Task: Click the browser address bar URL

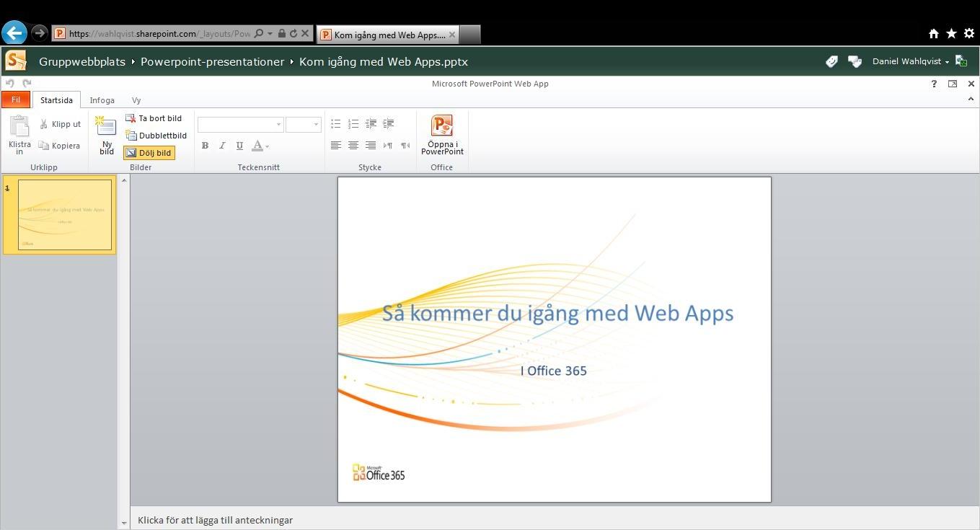Action: point(159,33)
